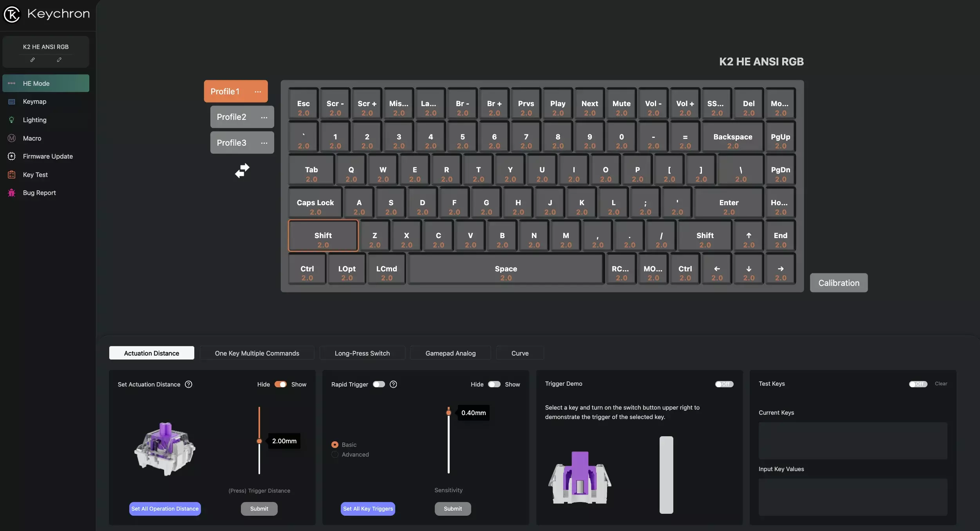The height and width of the screenshot is (531, 980).
Task: Open Profile1 three-dot options menu
Action: click(258, 91)
